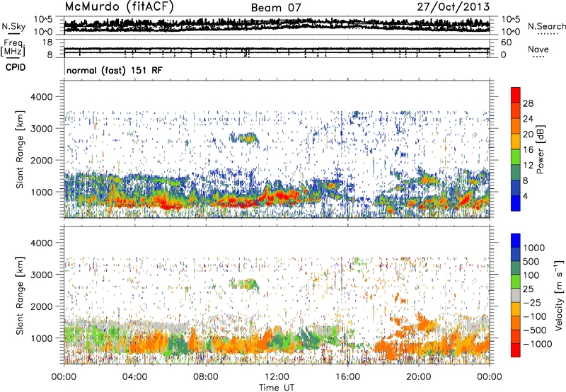This screenshot has height=392, width=566.
Task: Select Slant Range [km] label of power panel
Action: pos(20,149)
